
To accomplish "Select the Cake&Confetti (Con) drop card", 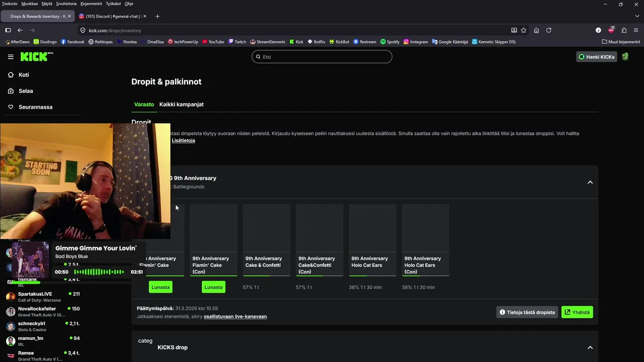I will 319,240.
